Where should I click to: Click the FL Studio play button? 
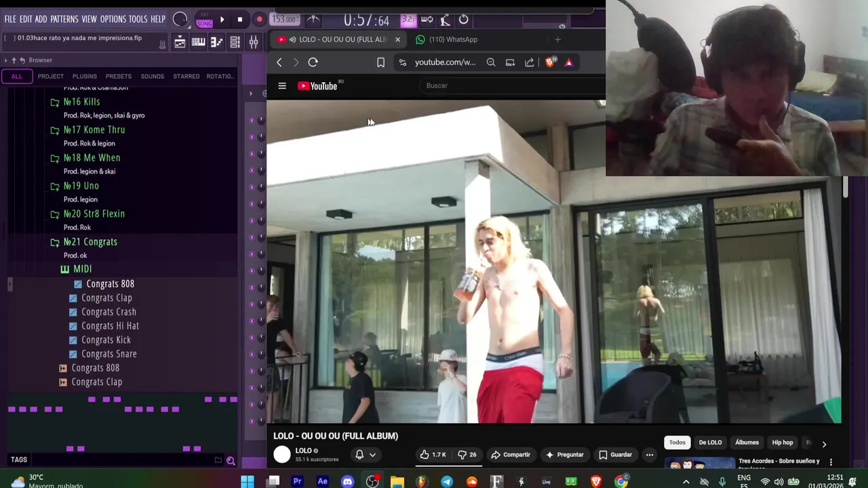click(222, 20)
